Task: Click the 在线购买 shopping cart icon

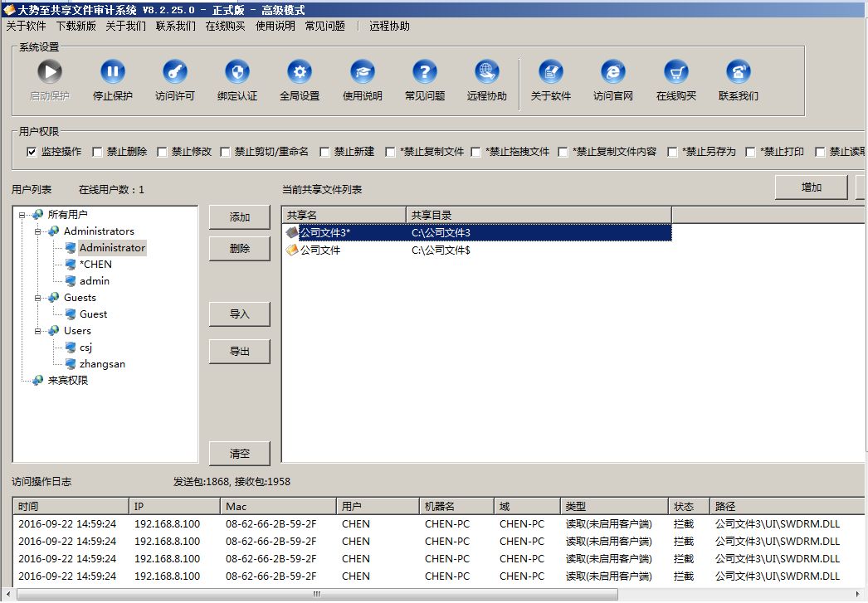Action: pos(676,72)
